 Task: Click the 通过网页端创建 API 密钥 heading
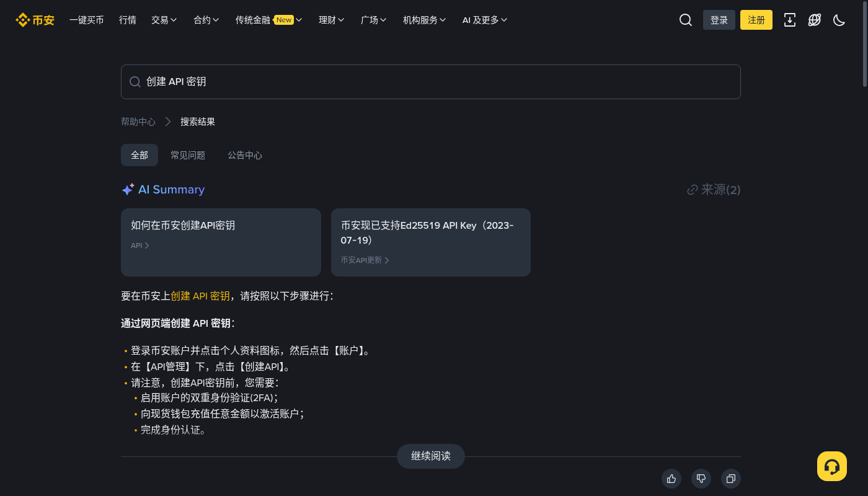[178, 324]
